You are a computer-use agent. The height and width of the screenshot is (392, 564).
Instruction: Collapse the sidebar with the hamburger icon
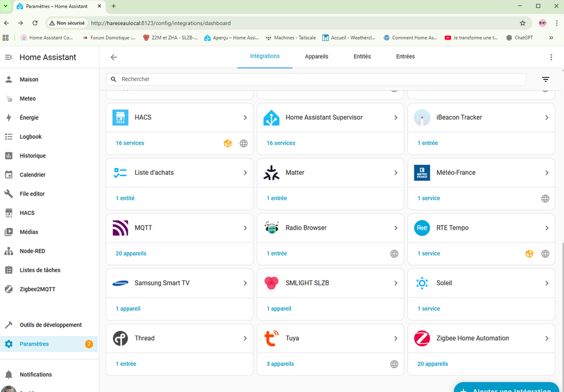click(x=8, y=57)
